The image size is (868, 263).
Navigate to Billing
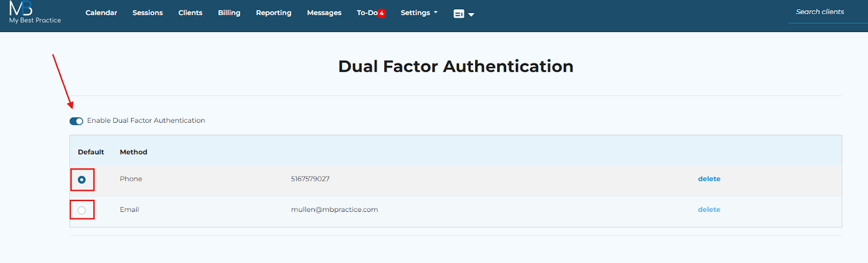pyautogui.click(x=229, y=12)
